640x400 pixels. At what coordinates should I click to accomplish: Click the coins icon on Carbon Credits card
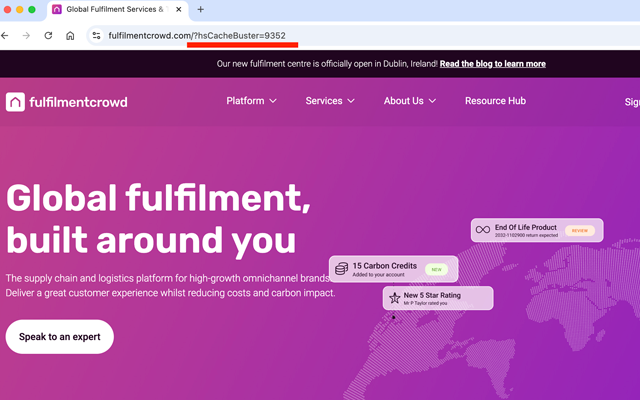(341, 269)
